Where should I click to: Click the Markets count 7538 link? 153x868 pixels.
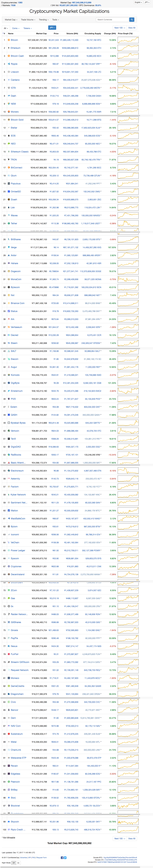(13, 5)
